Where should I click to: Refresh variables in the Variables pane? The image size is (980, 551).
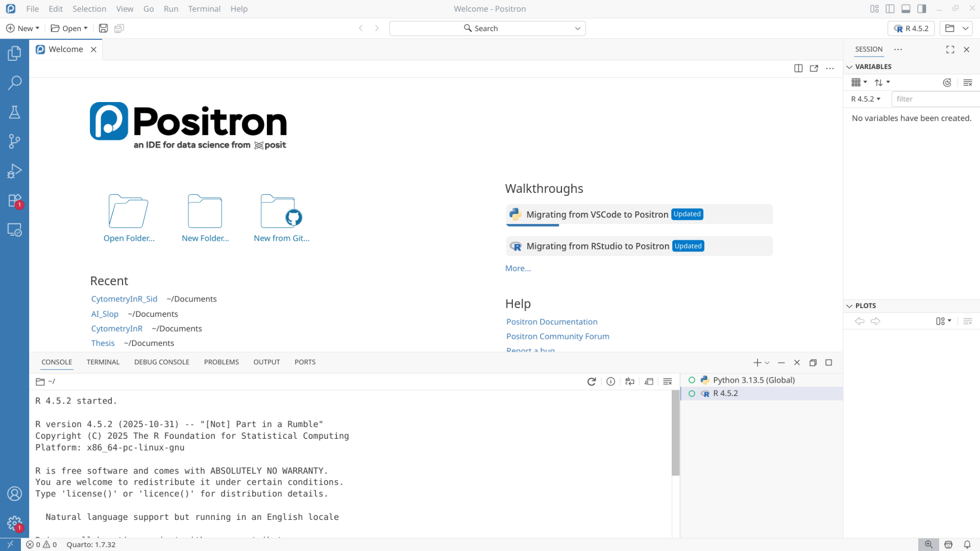click(947, 83)
